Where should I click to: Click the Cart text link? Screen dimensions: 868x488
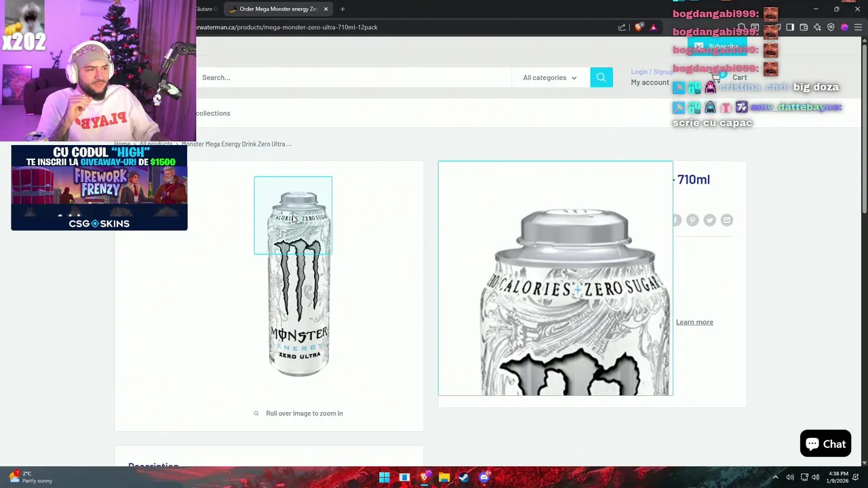[x=739, y=77]
